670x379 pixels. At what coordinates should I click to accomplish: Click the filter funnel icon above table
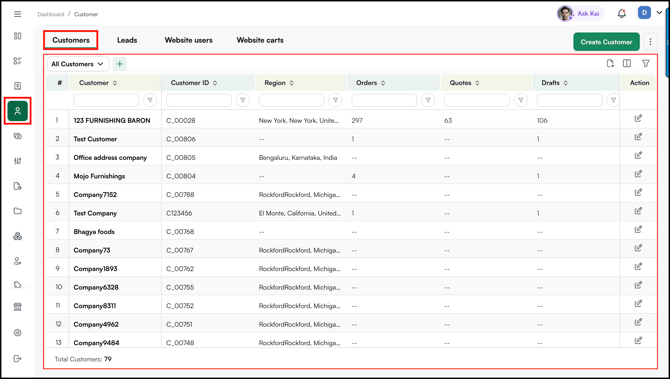646,64
